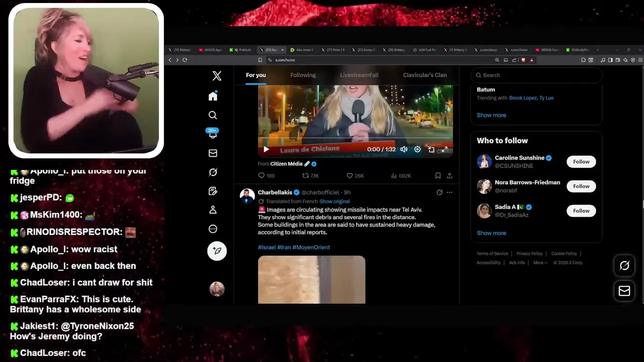
Task: Follow Sadia A
Action: tap(581, 211)
